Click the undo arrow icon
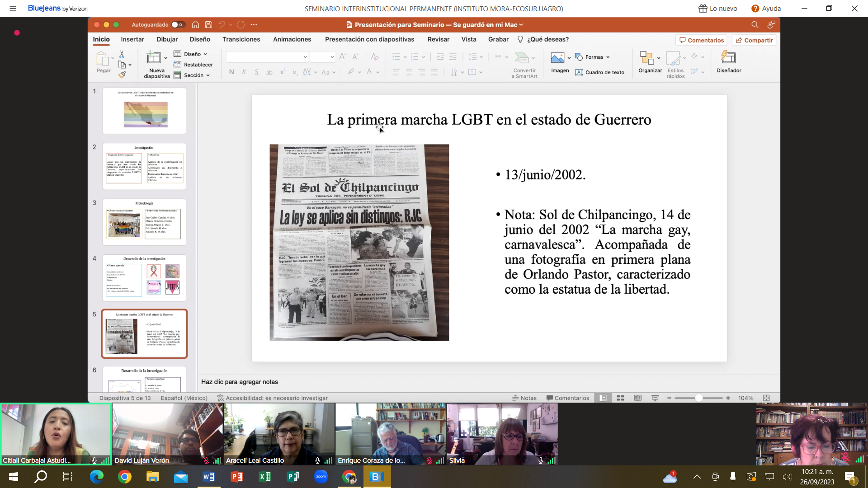 click(x=222, y=24)
